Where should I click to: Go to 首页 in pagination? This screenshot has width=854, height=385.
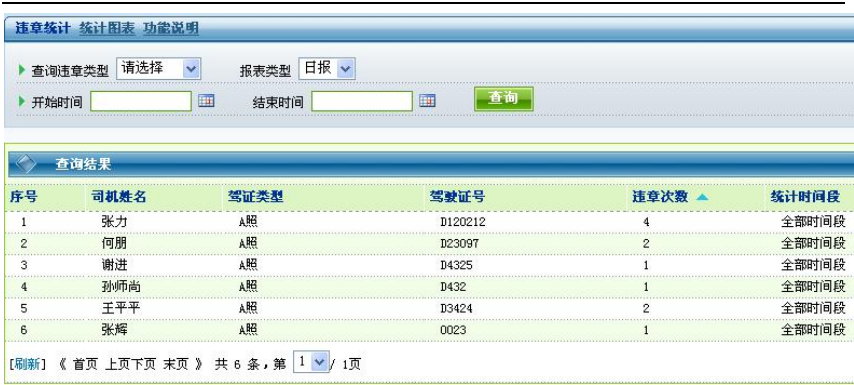[x=85, y=364]
